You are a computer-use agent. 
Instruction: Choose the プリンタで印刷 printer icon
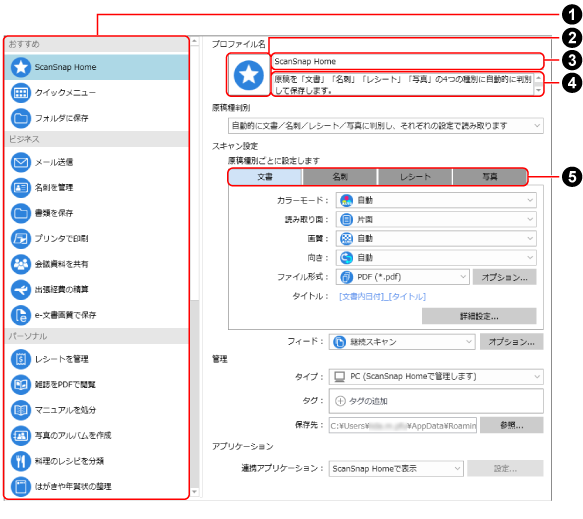coord(21,239)
